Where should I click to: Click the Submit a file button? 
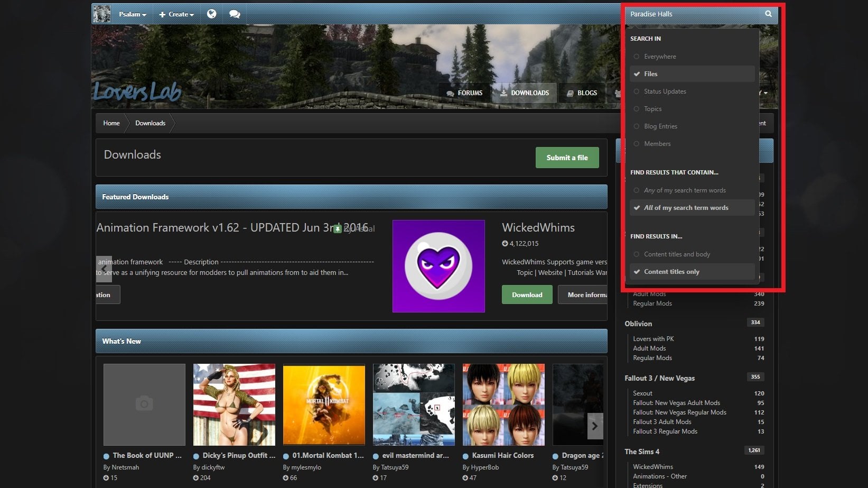(567, 158)
